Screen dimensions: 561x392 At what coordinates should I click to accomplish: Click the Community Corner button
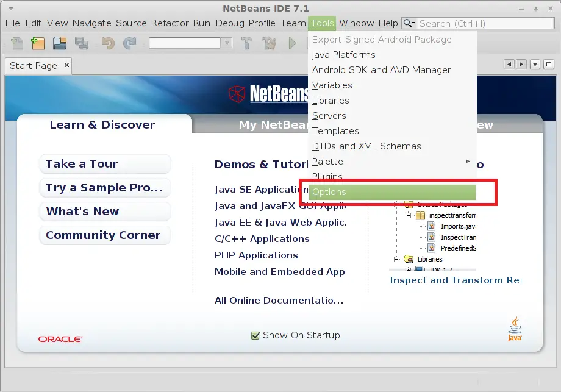coord(105,235)
